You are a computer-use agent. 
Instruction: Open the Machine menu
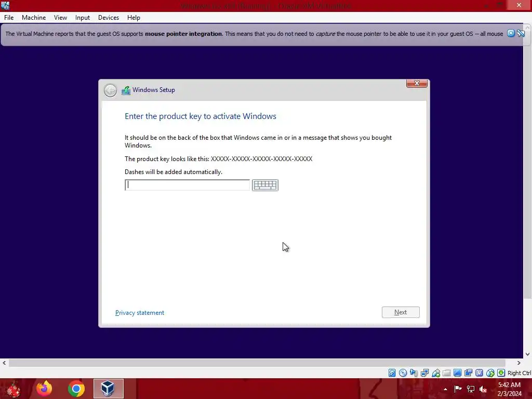pyautogui.click(x=34, y=18)
